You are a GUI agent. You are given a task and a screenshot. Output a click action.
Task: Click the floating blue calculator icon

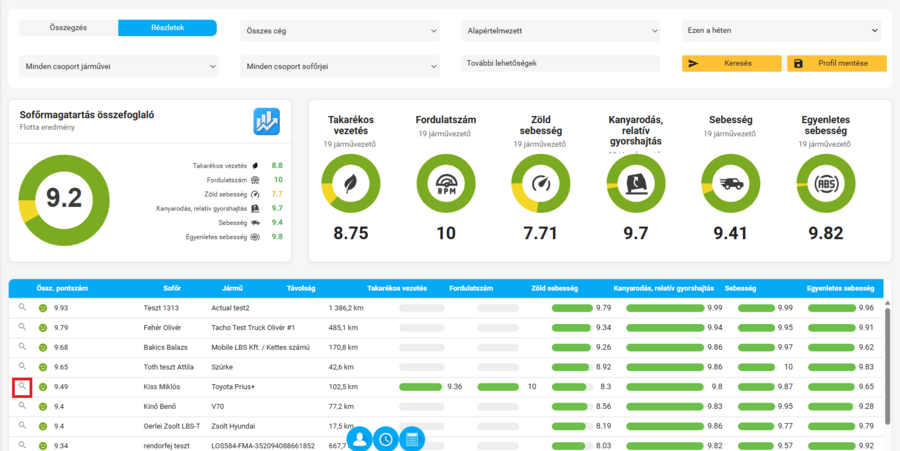(412, 440)
